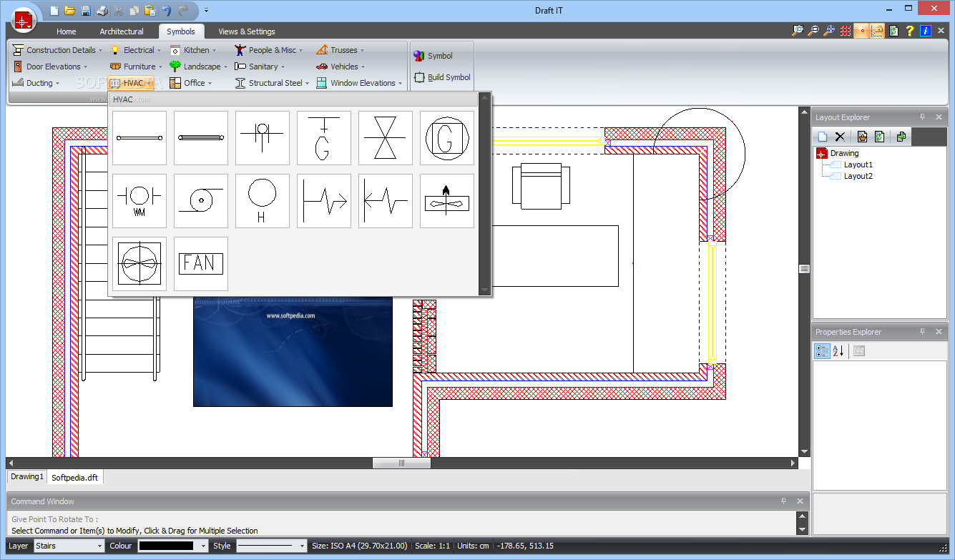Toggle the red grid display
This screenshot has height=560, width=955.
click(x=846, y=31)
